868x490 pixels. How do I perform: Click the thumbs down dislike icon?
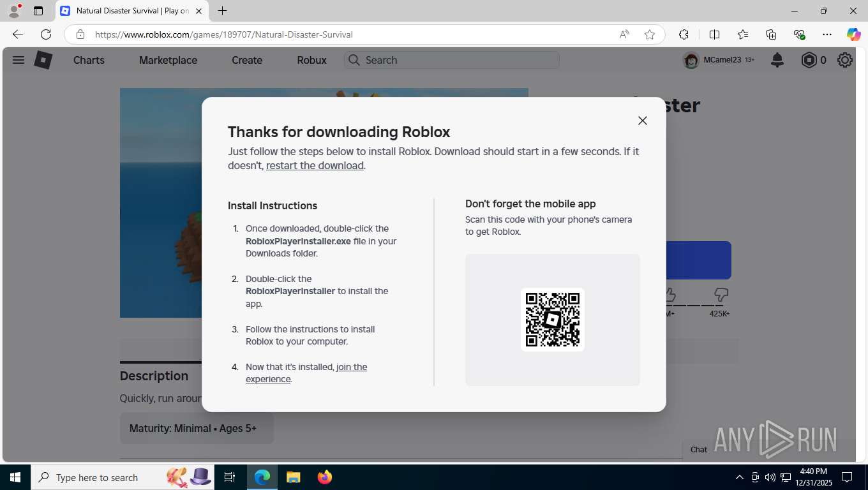click(x=721, y=295)
